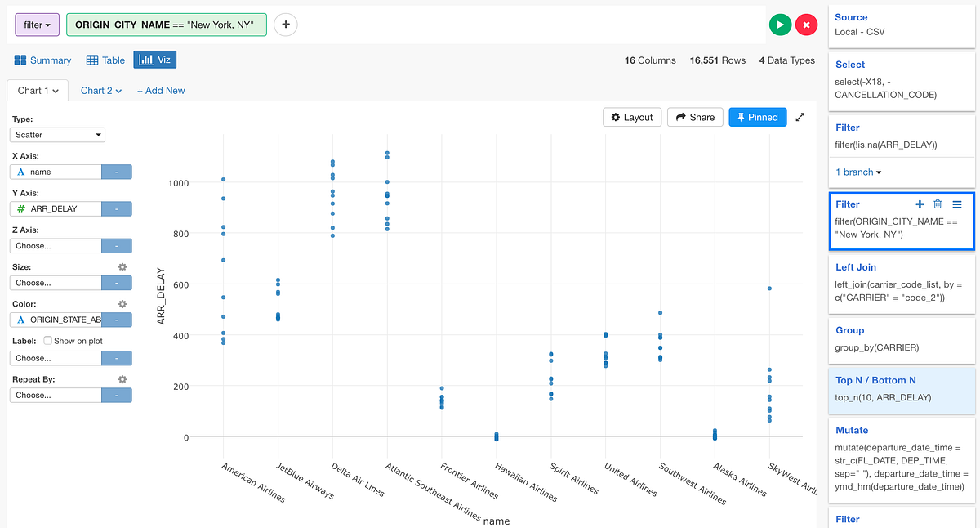The height and width of the screenshot is (528, 980).
Task: Switch to the Table view
Action: pyautogui.click(x=105, y=59)
